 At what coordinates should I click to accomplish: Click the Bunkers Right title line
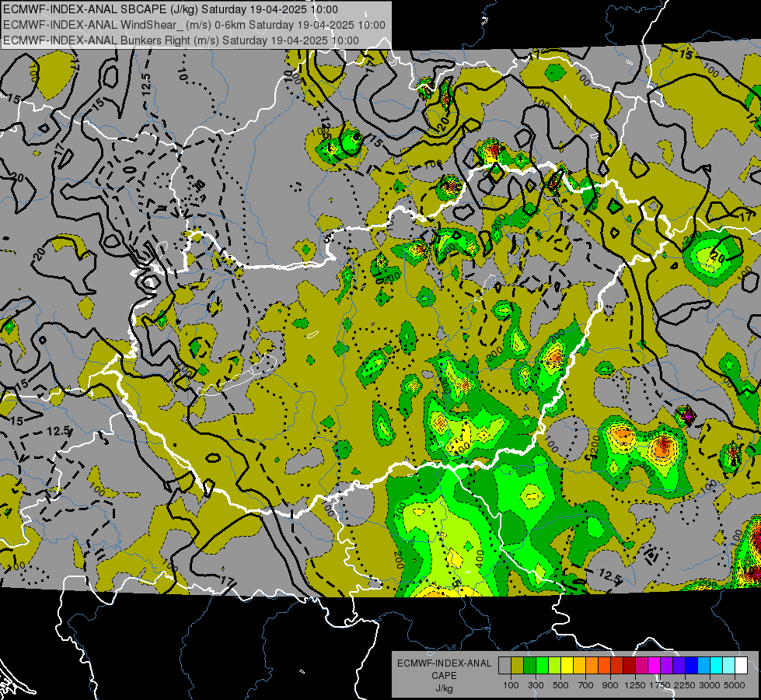click(181, 40)
